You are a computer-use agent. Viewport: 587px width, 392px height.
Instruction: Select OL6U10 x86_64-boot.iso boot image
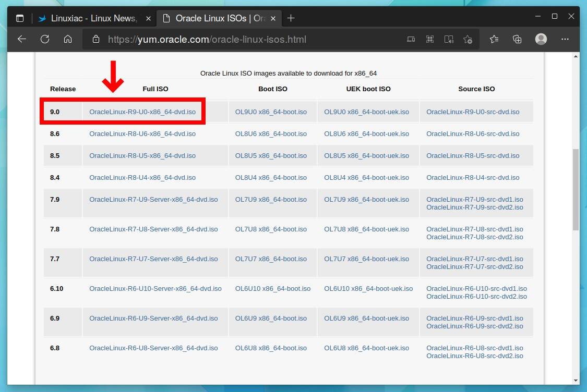(x=272, y=288)
